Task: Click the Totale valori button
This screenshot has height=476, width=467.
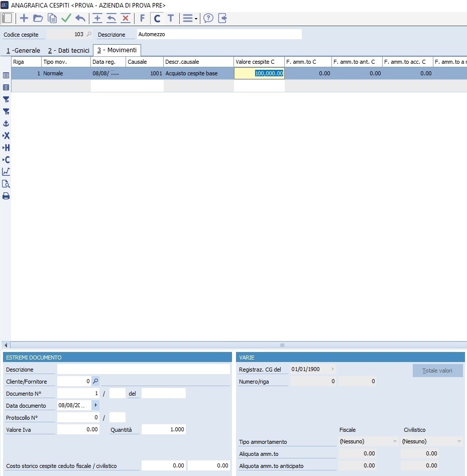Action: pos(437,371)
